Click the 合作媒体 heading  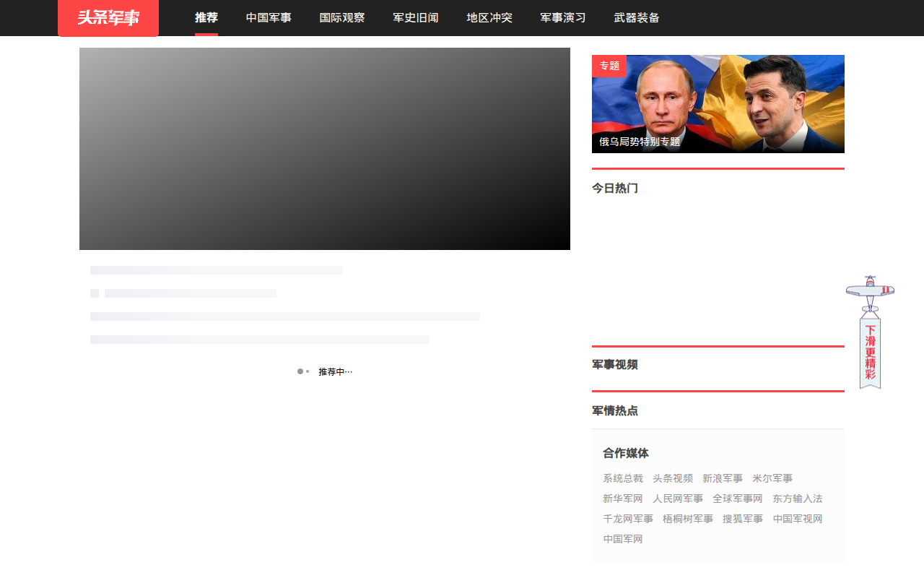(x=626, y=453)
